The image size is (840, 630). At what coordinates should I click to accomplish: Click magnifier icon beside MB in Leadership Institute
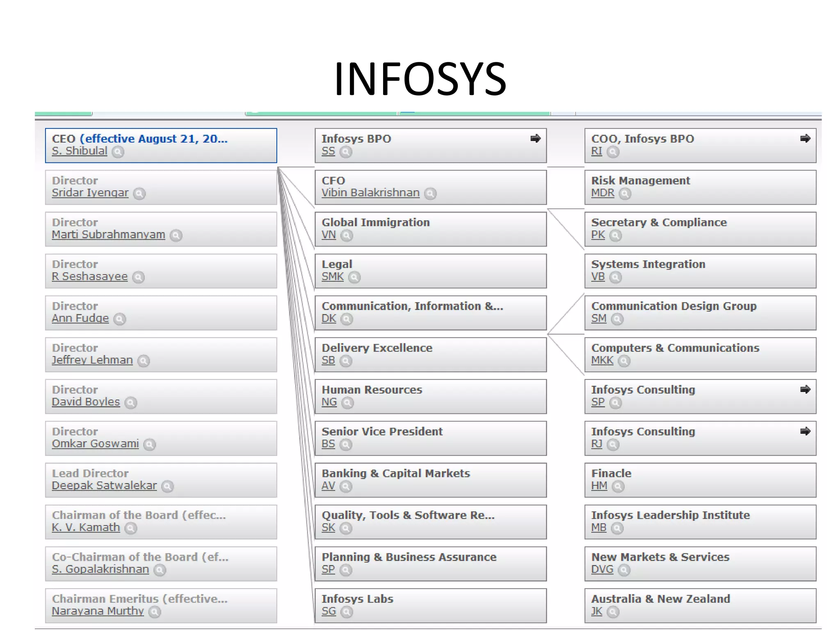tap(617, 528)
